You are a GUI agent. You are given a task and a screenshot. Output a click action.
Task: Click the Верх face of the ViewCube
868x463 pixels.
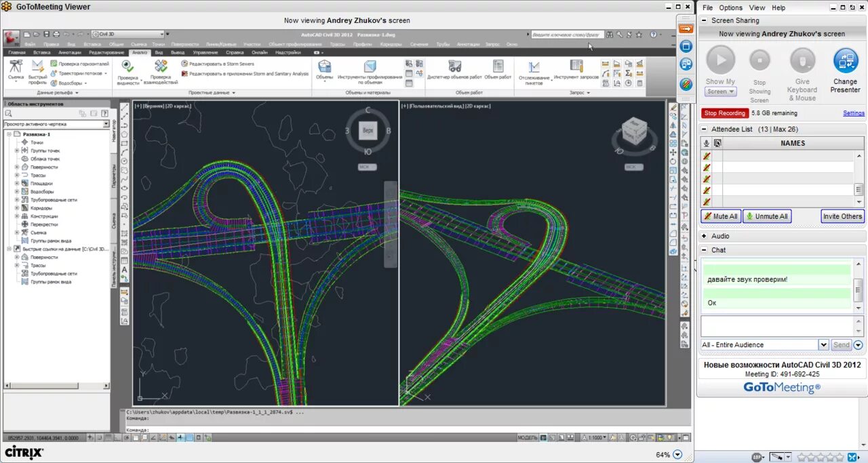point(368,130)
